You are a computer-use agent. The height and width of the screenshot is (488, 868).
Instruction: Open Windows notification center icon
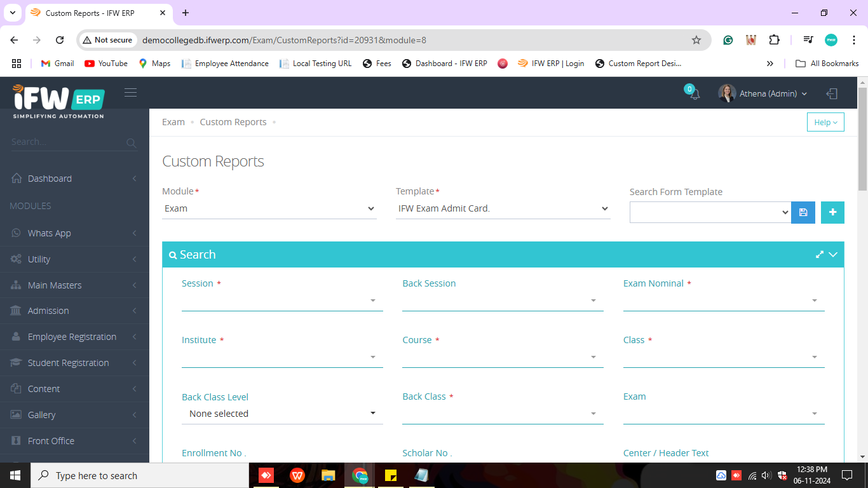846,475
